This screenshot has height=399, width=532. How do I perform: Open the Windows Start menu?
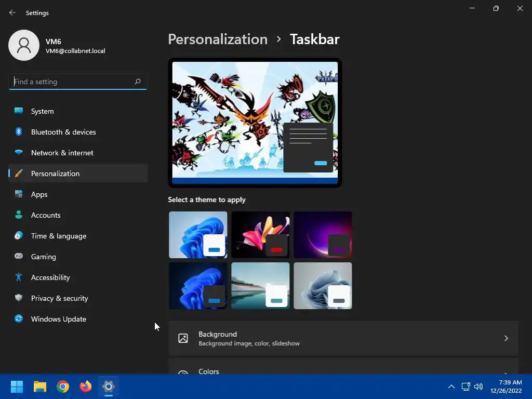pyautogui.click(x=17, y=387)
